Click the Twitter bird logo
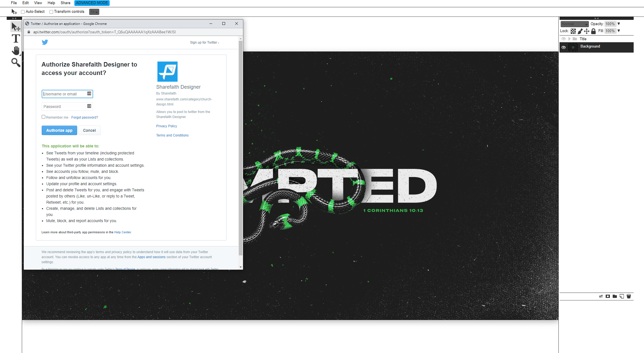The image size is (644, 353). click(45, 42)
